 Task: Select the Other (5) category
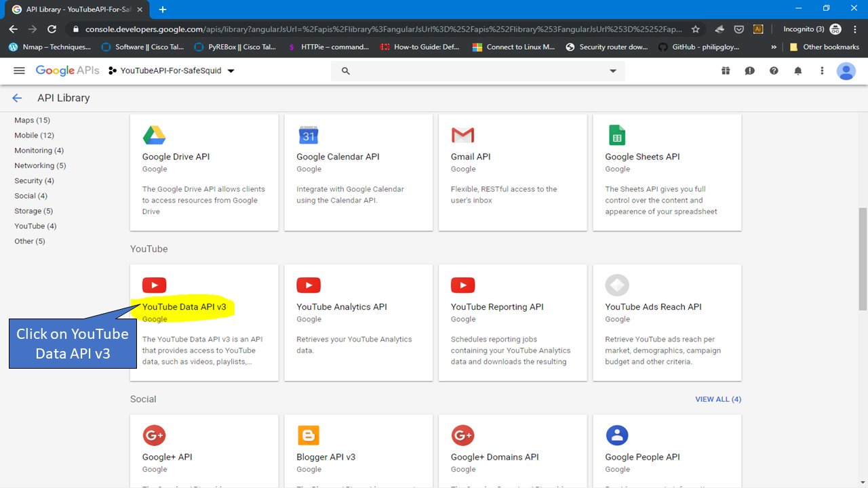29,241
